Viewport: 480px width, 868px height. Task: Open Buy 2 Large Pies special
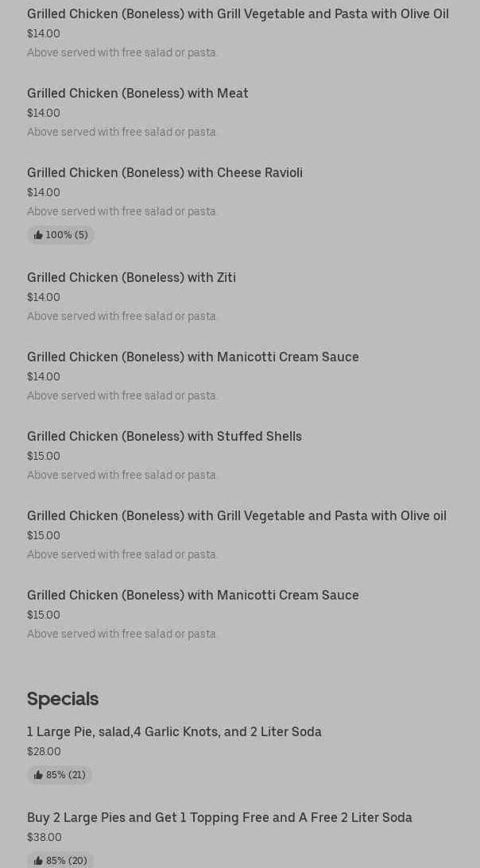click(219, 818)
